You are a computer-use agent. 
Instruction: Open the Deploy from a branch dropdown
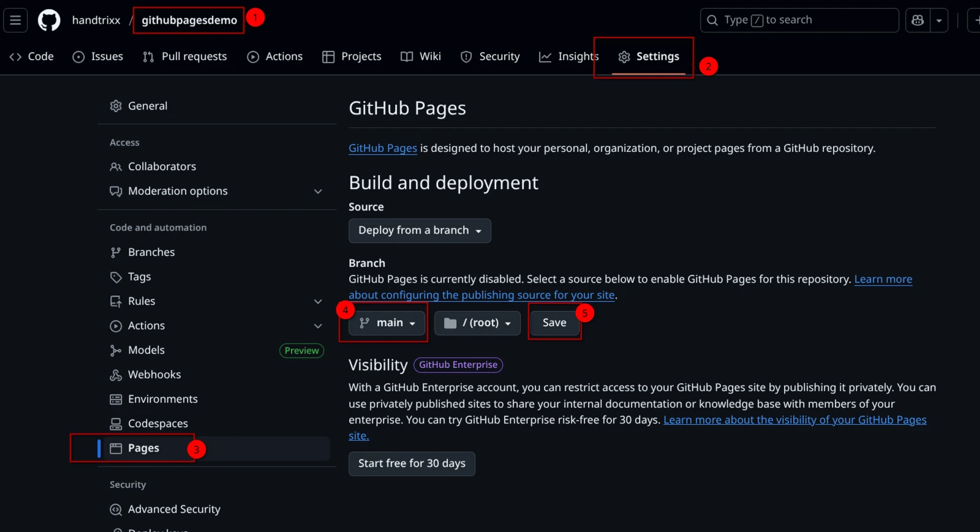420,231
